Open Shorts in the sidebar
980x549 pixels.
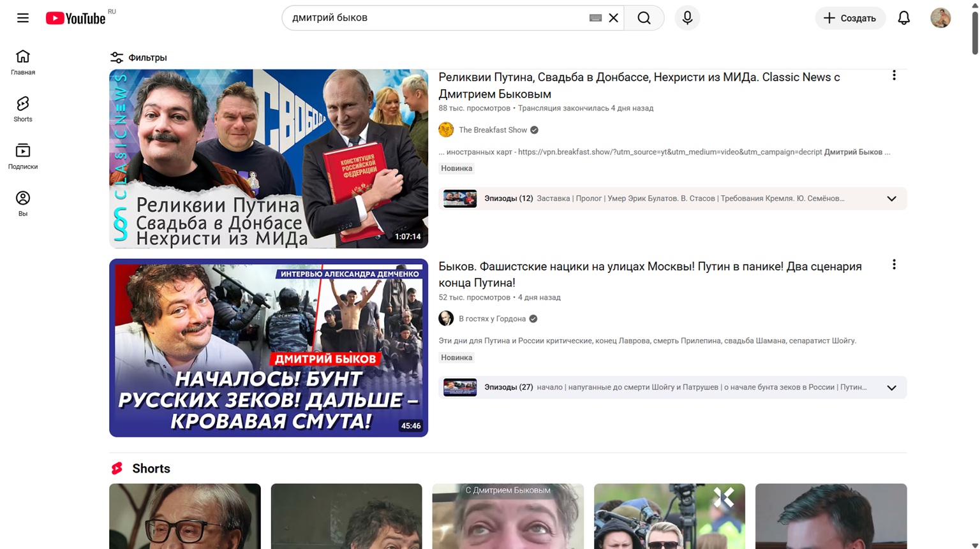(23, 109)
